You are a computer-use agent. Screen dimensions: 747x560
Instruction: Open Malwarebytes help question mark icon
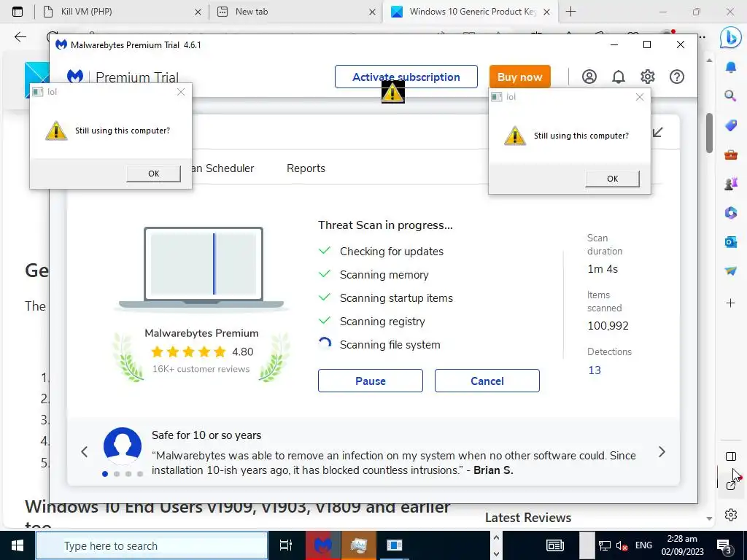pyautogui.click(x=677, y=77)
